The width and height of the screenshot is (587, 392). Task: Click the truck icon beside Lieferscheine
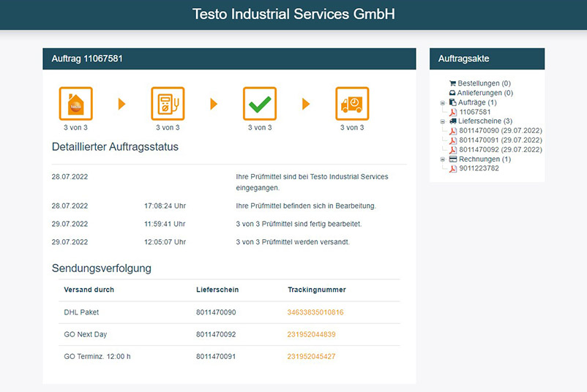[x=453, y=121]
